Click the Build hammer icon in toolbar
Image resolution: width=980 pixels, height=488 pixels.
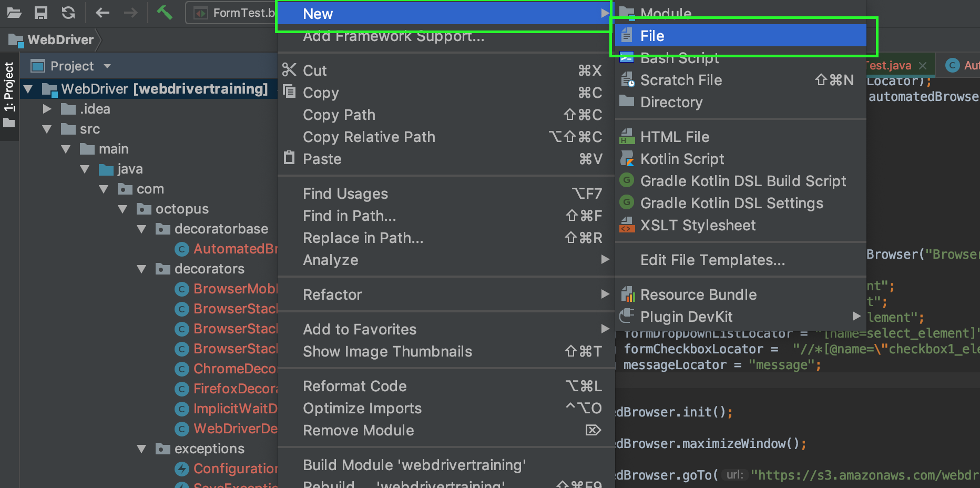[165, 12]
